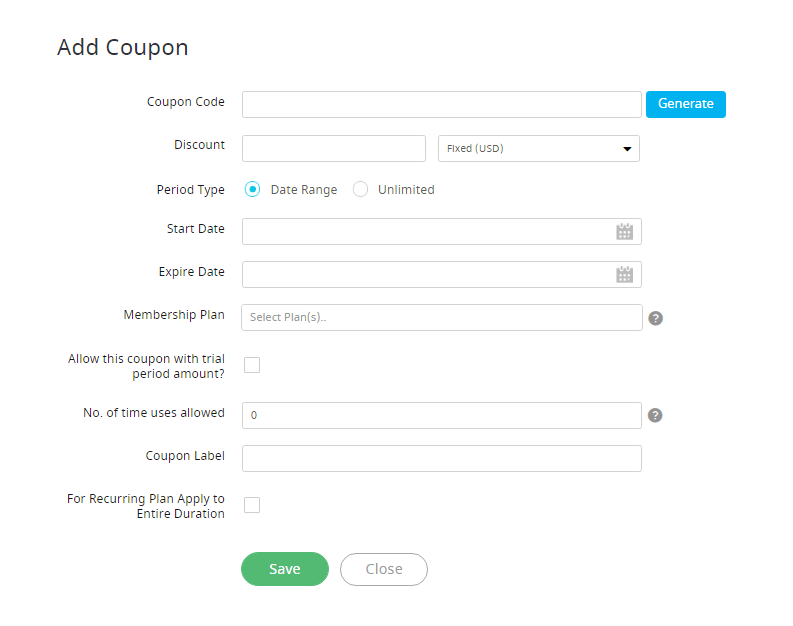Open the Start Date calendar picker icon
The image size is (793, 626).
click(x=624, y=232)
